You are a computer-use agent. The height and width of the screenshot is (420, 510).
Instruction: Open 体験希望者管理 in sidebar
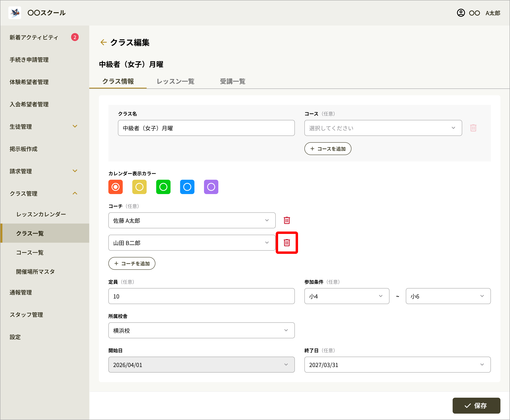[44, 82]
